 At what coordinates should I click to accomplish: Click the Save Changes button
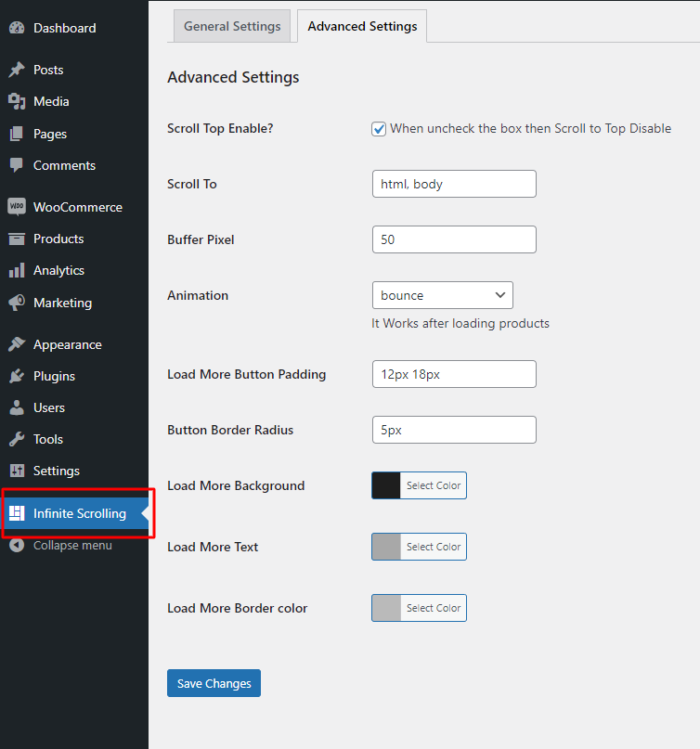(x=214, y=683)
